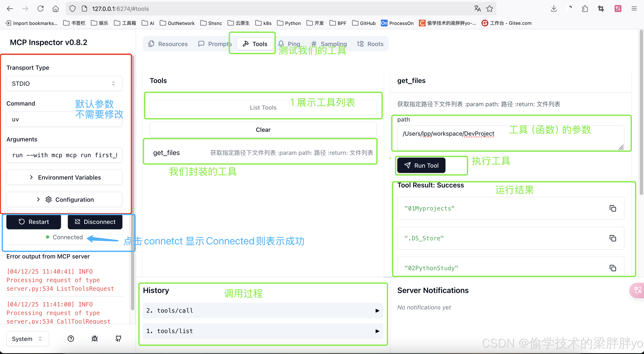Screen dimensions: 644x354
Task: Bookmark this page with the star icon
Action: (489, 9)
